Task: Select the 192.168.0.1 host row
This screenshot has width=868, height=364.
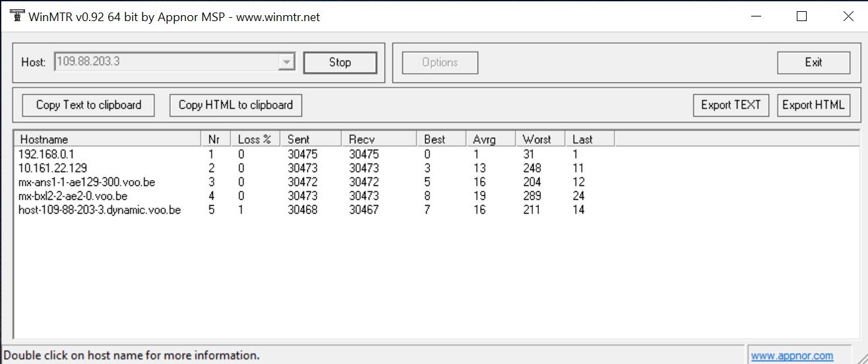Action: (x=315, y=154)
